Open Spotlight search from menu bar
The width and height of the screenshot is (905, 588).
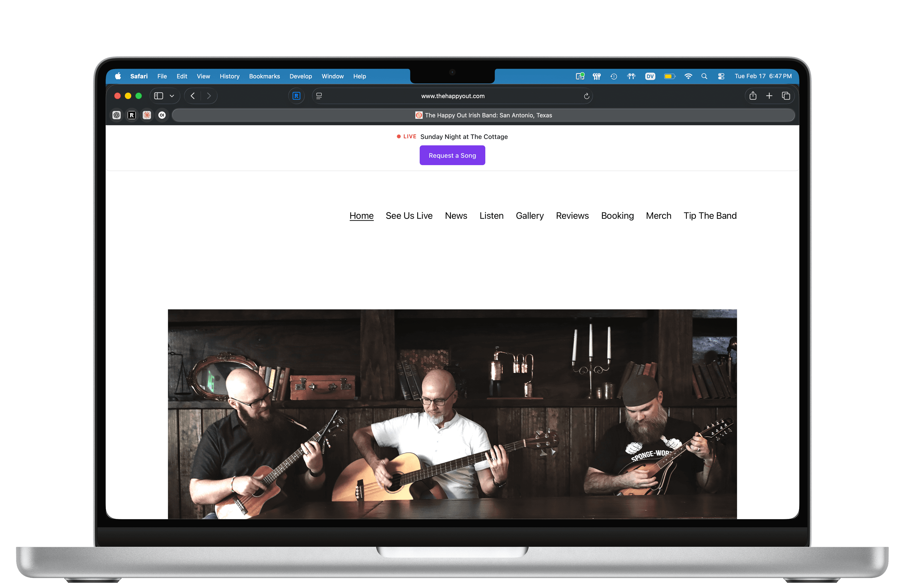(704, 76)
